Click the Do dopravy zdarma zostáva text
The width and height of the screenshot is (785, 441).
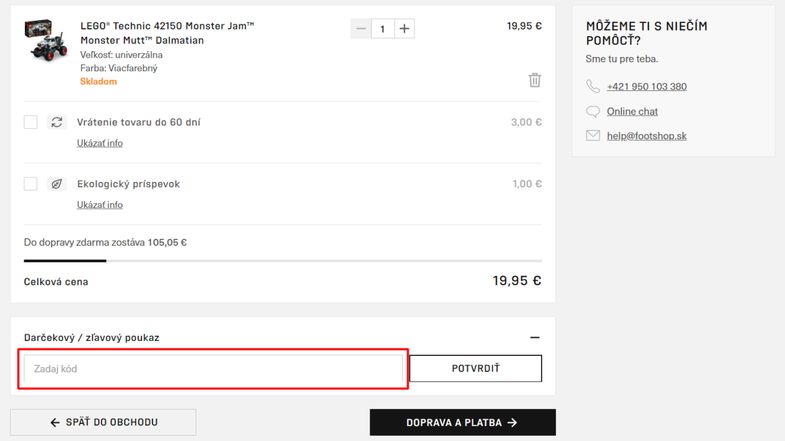[x=105, y=242]
